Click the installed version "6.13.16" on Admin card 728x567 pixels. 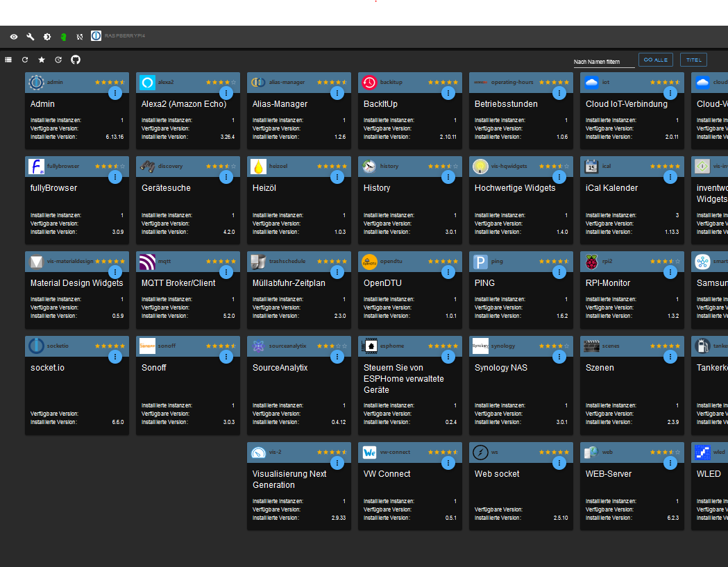[115, 137]
